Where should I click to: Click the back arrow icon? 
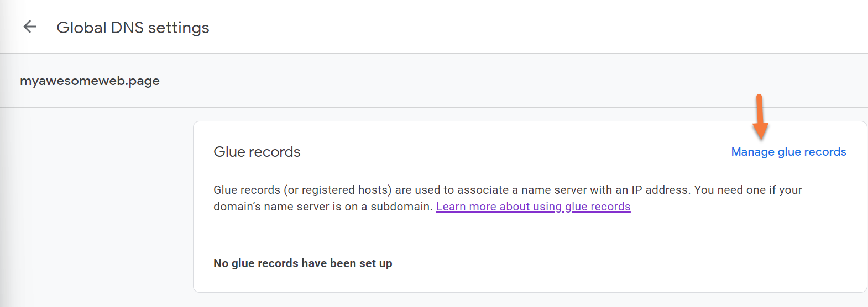(x=30, y=27)
